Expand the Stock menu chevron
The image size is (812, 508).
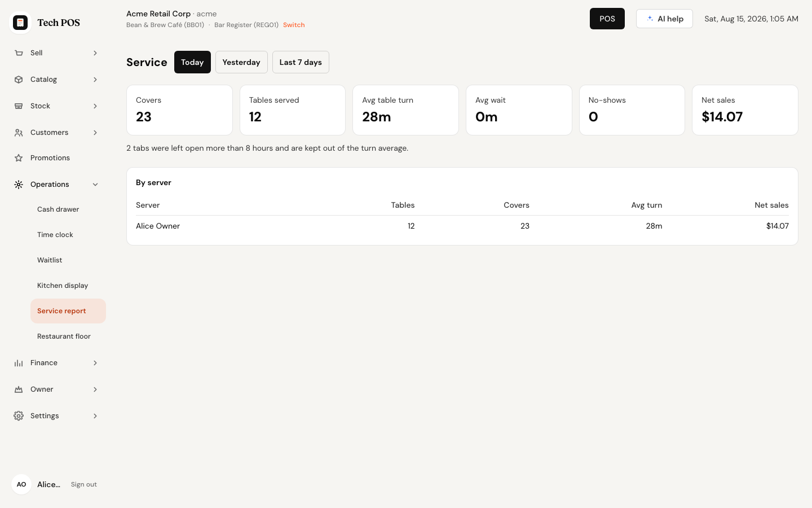point(95,106)
